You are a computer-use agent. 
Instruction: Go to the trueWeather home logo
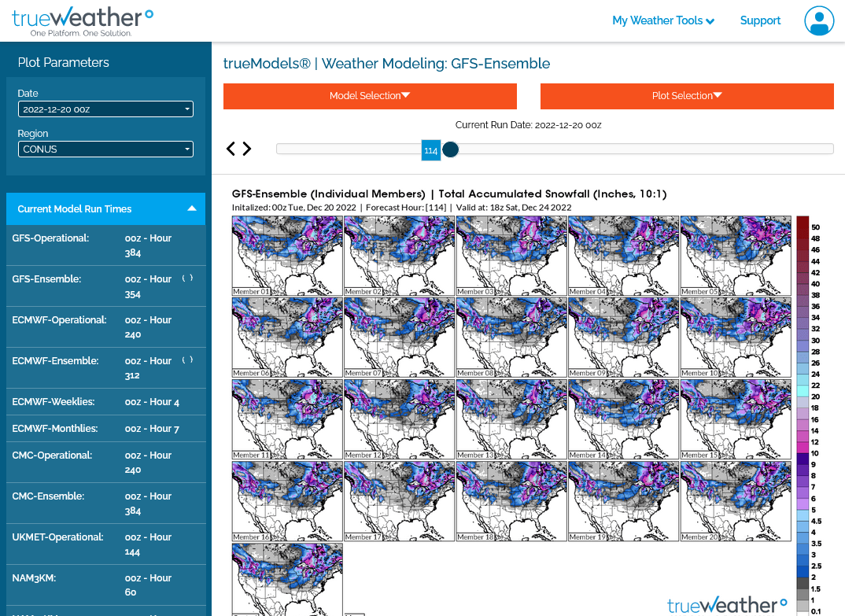point(83,21)
